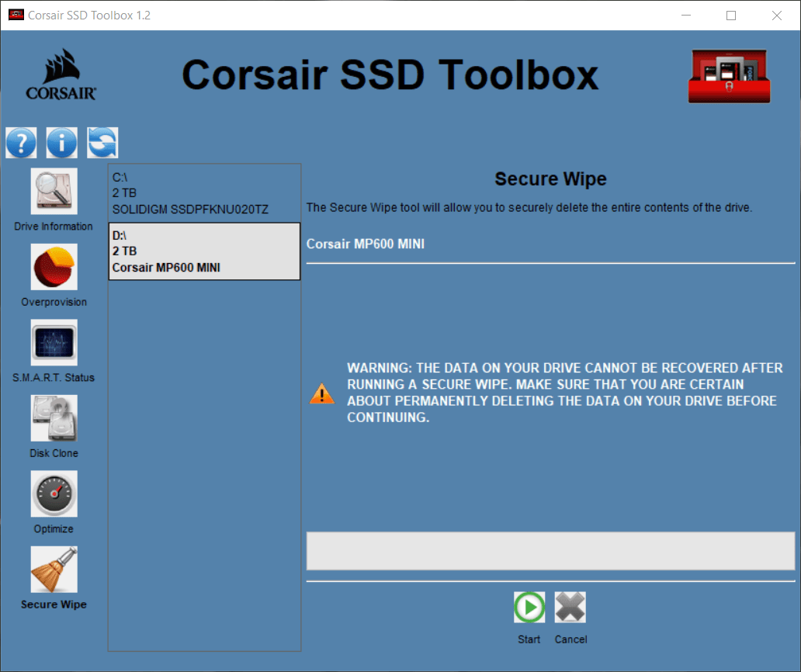
Task: Click the orange warning triangle icon
Action: click(x=321, y=394)
